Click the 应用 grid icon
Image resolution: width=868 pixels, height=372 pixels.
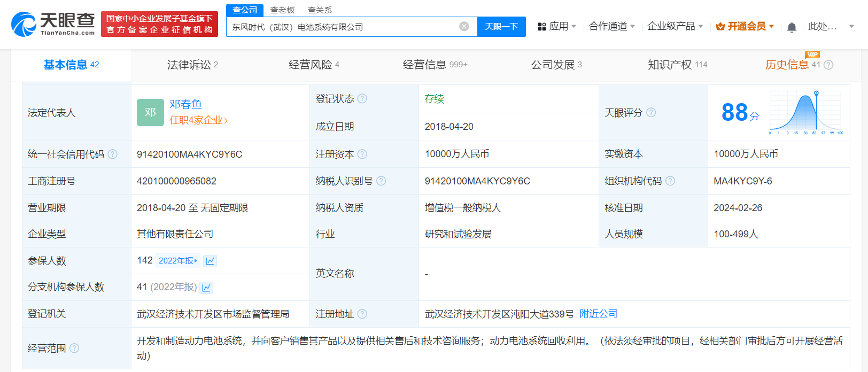(x=541, y=27)
